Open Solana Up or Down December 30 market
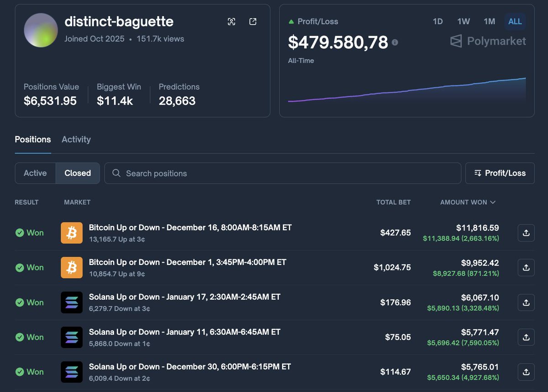 click(190, 366)
